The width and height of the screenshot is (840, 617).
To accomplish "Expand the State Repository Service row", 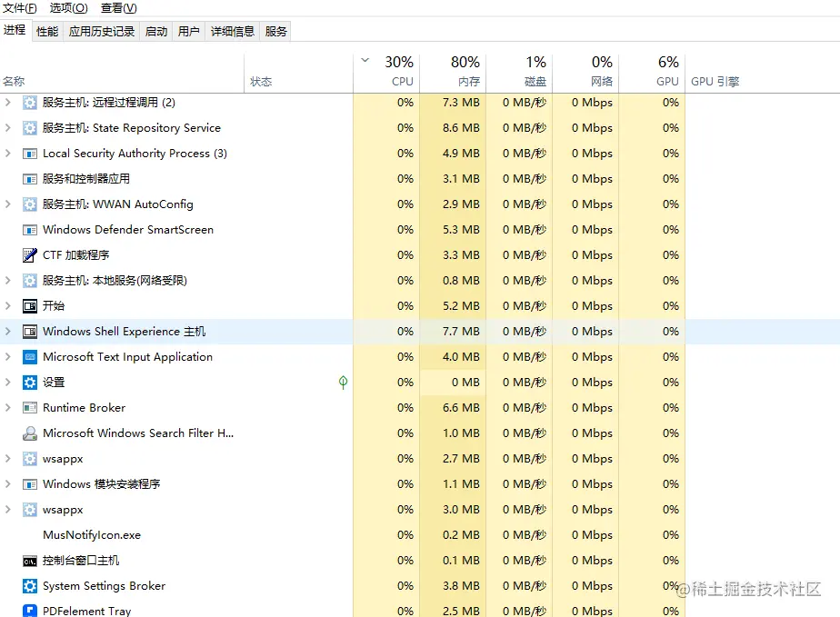I will coord(7,127).
